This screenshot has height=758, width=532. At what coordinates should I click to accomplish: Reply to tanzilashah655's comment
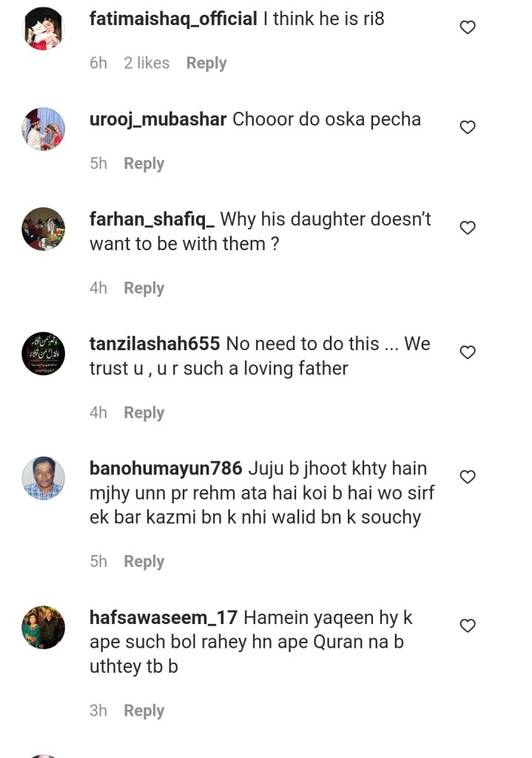coord(144,413)
